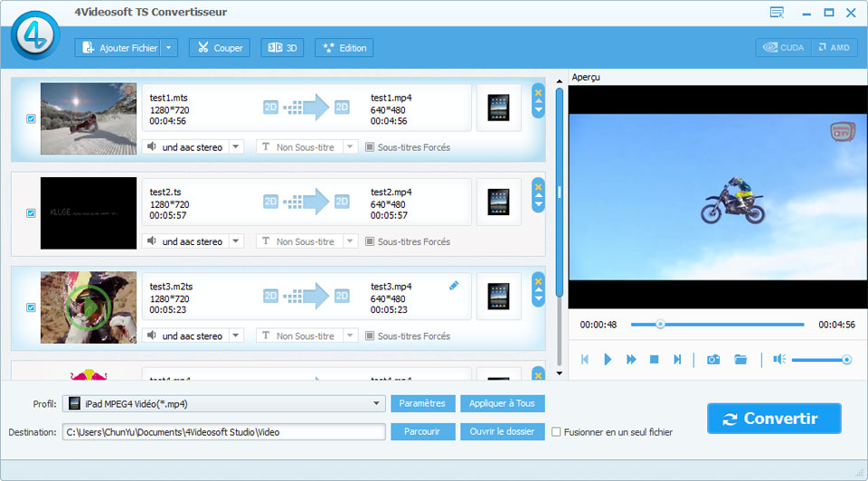This screenshot has width=868, height=481.
Task: Open the snapshot folder icon
Action: tap(741, 360)
